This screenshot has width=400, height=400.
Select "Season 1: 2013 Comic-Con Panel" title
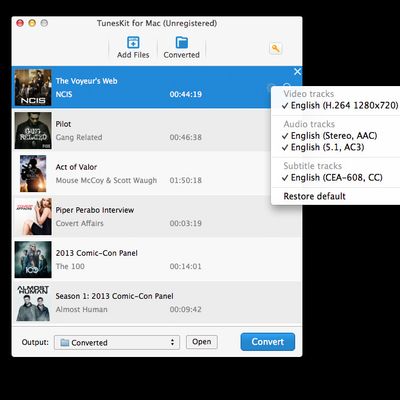coord(114,296)
